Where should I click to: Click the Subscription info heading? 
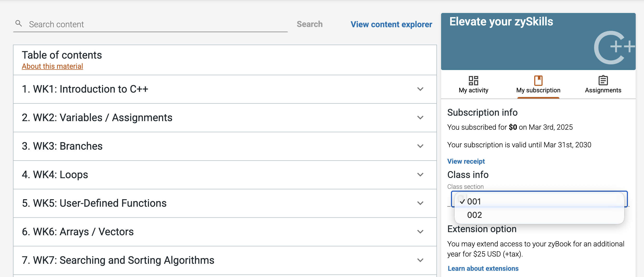(x=482, y=113)
